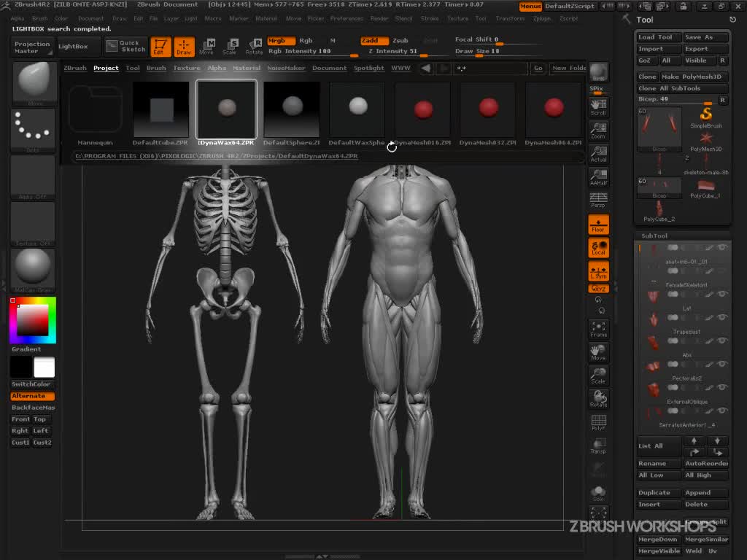The height and width of the screenshot is (560, 747).
Task: Switch to LightBox Spotlight tab
Action: [368, 68]
